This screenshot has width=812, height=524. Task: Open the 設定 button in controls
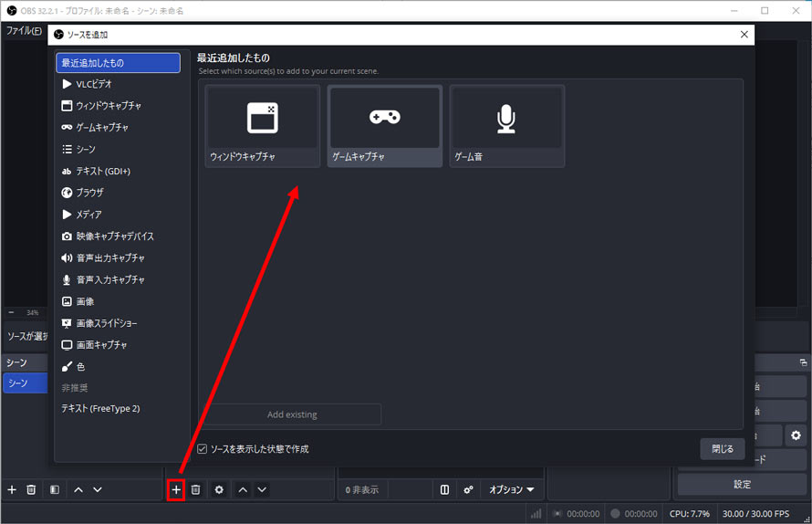(x=742, y=484)
